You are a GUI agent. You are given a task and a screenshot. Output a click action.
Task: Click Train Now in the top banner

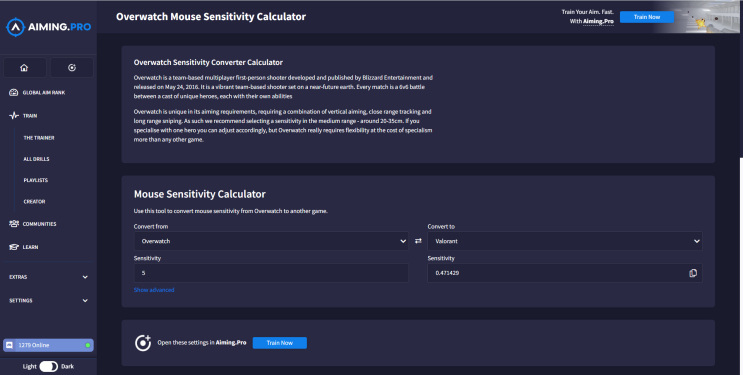[x=647, y=17]
